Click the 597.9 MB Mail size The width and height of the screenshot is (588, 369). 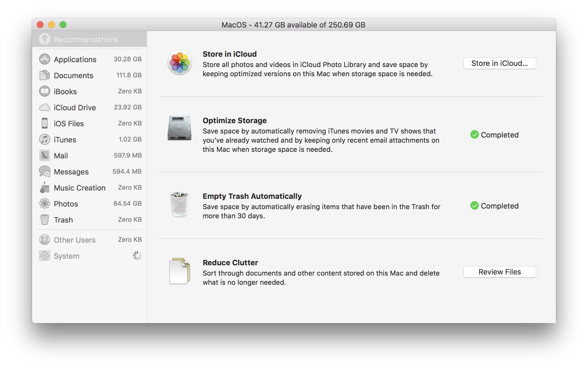[128, 155]
